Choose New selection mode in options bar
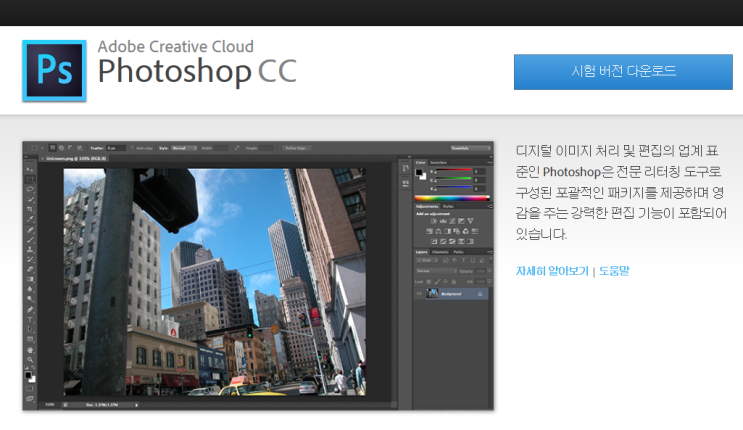 pyautogui.click(x=53, y=148)
